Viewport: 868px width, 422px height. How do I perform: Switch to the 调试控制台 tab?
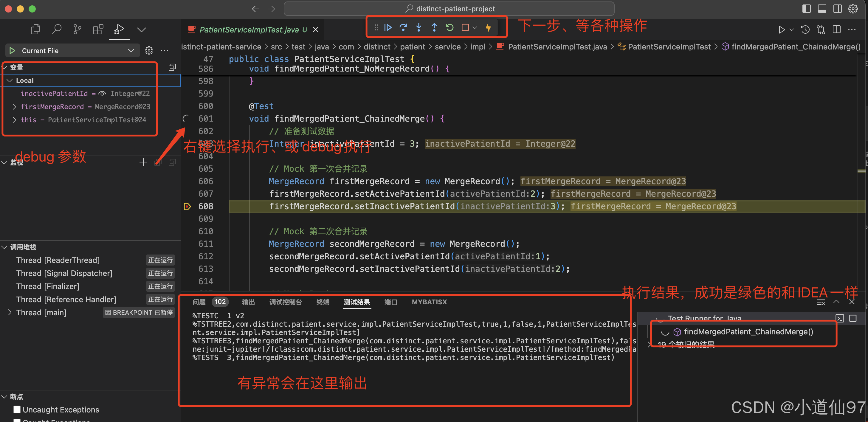point(285,302)
